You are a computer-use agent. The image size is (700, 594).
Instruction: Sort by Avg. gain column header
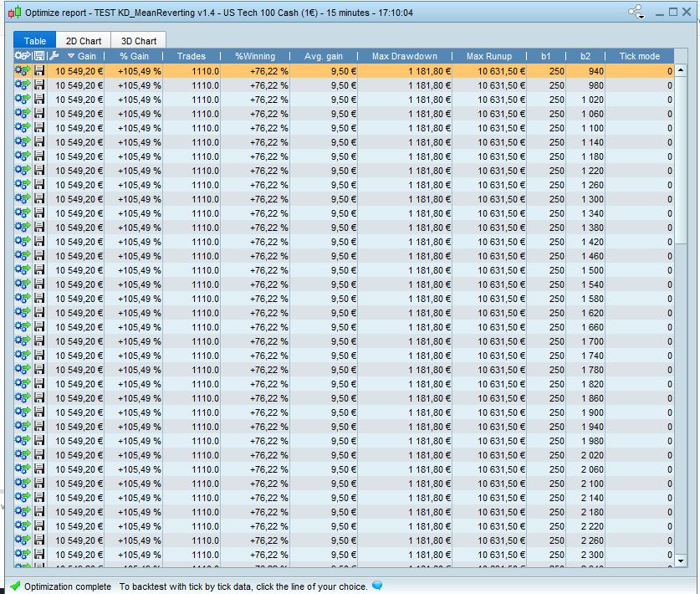tap(324, 56)
